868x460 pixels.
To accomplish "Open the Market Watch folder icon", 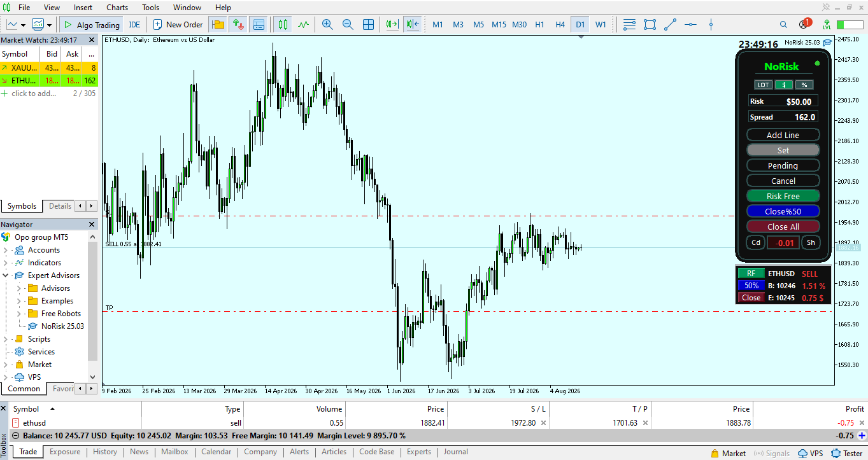I will coord(218,25).
